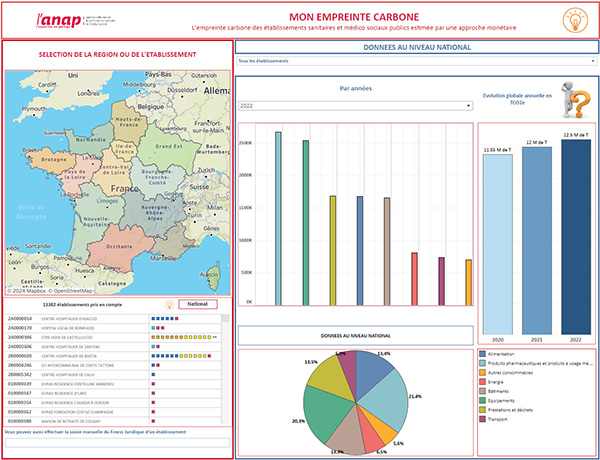Viewport: 600px width, 460px height.
Task: Click the Finess Juridique input field
Action: [x=117, y=443]
